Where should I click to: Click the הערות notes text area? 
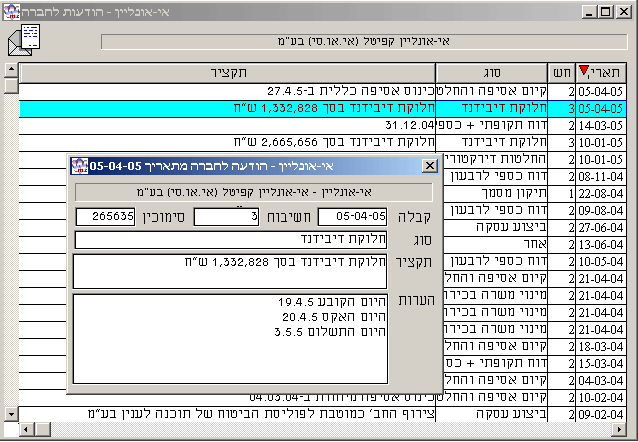coord(230,339)
